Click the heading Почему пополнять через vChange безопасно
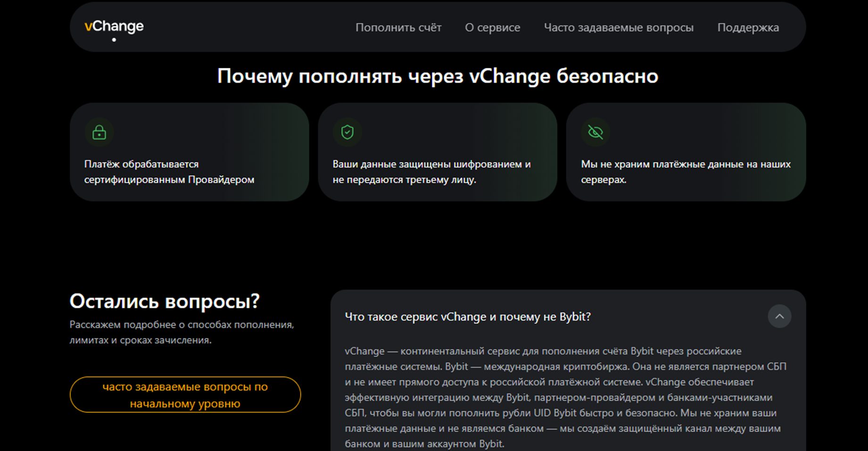Viewport: 868px width, 451px height. pyautogui.click(x=438, y=76)
